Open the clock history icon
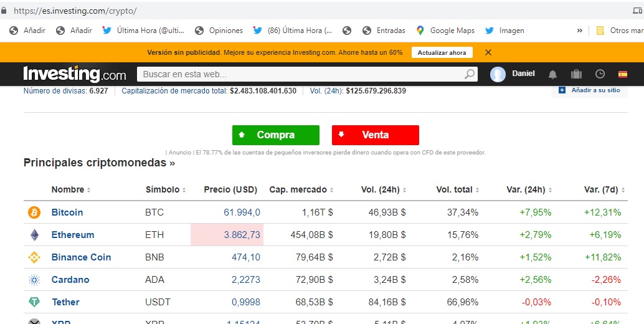 pos(600,74)
